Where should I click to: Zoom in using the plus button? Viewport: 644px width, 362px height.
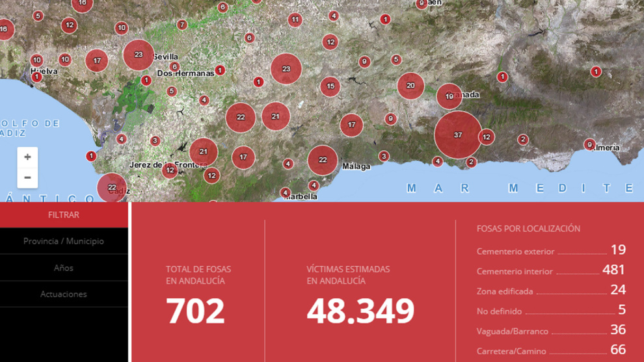point(27,157)
